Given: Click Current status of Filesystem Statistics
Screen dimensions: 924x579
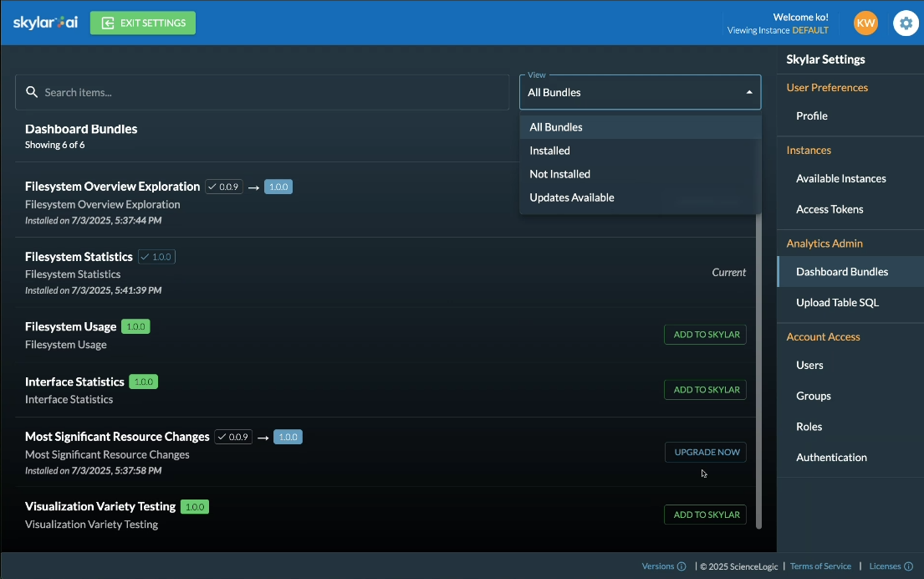Looking at the screenshot, I should tap(729, 273).
